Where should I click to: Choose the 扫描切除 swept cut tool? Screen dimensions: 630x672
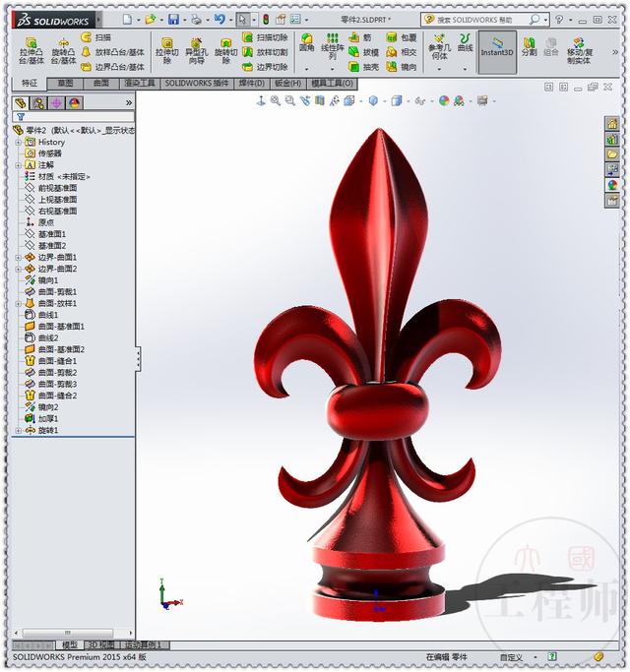(265, 37)
